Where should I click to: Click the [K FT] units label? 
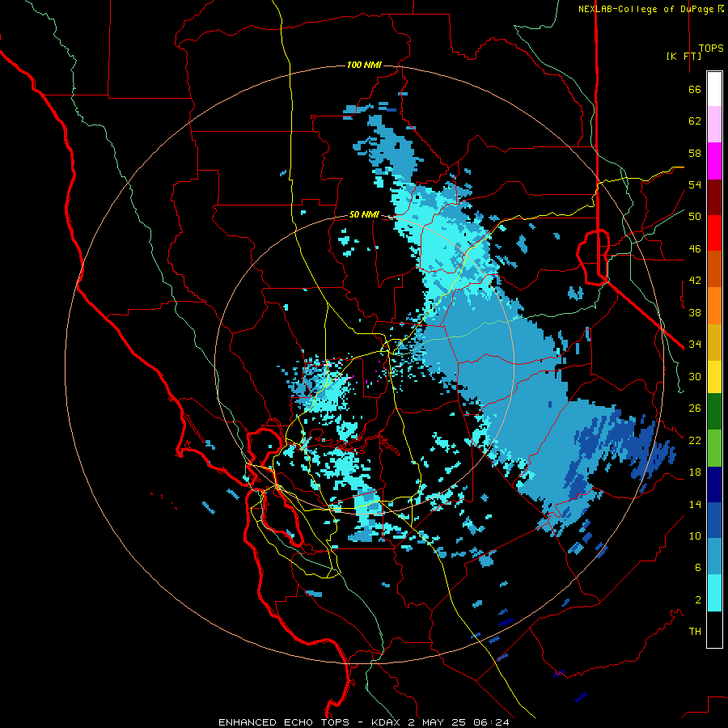(x=684, y=56)
